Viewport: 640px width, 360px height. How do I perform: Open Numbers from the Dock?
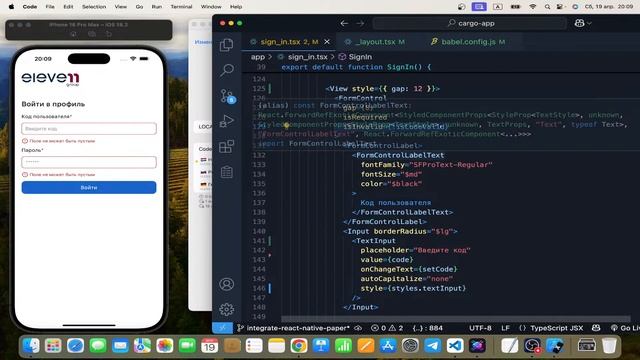pyautogui.click(x=343, y=346)
